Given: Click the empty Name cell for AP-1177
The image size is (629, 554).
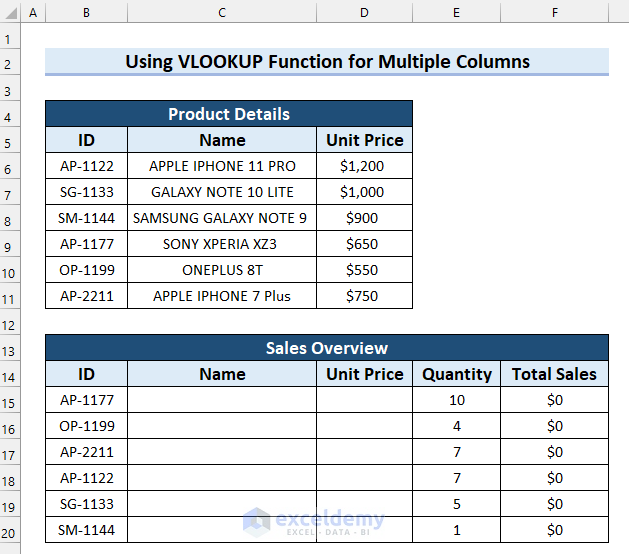Looking at the screenshot, I should coord(222,400).
